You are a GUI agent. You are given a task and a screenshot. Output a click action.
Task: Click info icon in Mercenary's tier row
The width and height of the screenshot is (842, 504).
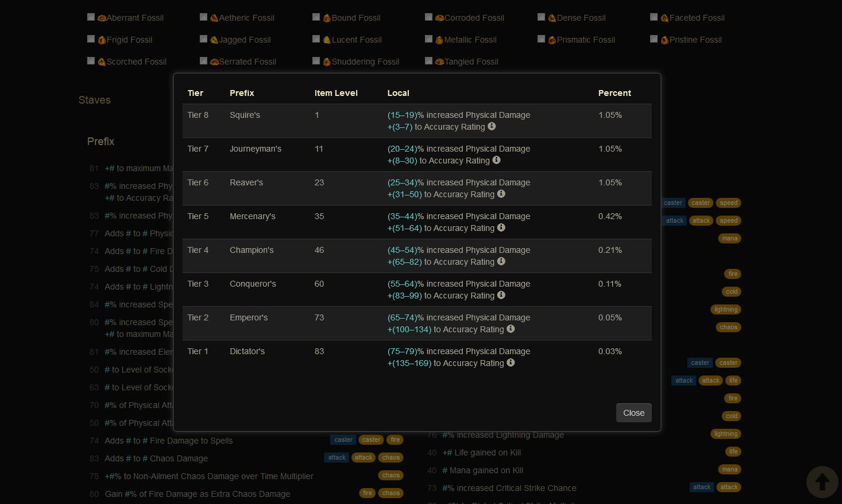[x=501, y=227]
